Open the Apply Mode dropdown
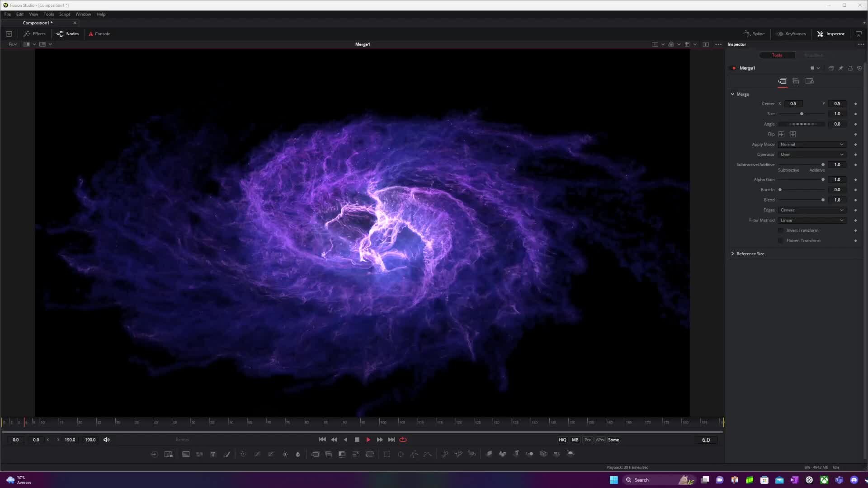The image size is (868, 488). pyautogui.click(x=812, y=144)
